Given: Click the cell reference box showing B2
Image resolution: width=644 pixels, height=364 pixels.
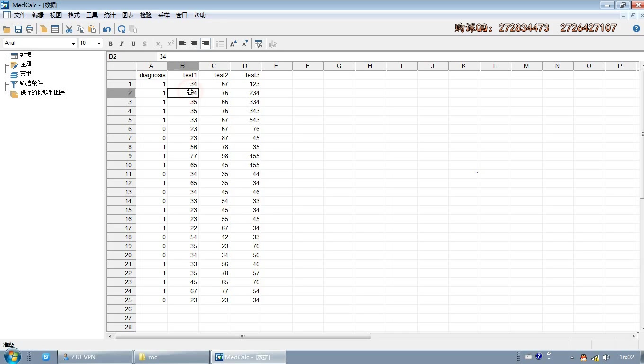Looking at the screenshot, I should tap(131, 56).
